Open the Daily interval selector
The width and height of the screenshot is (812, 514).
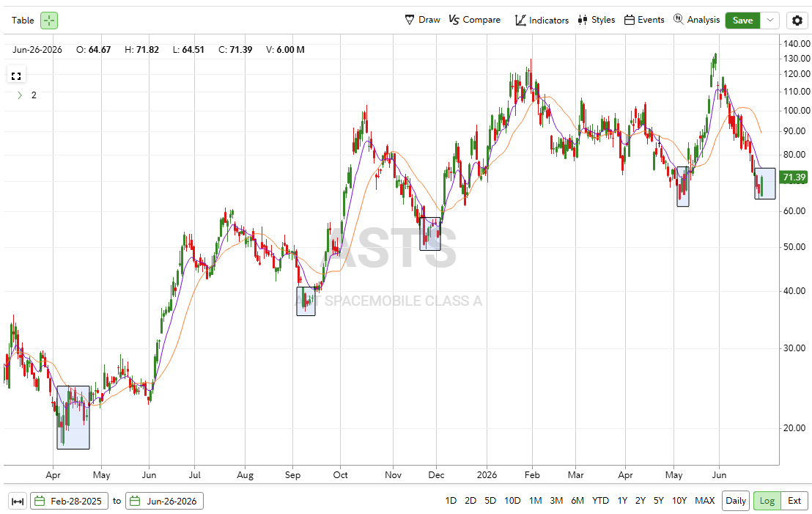(735, 501)
